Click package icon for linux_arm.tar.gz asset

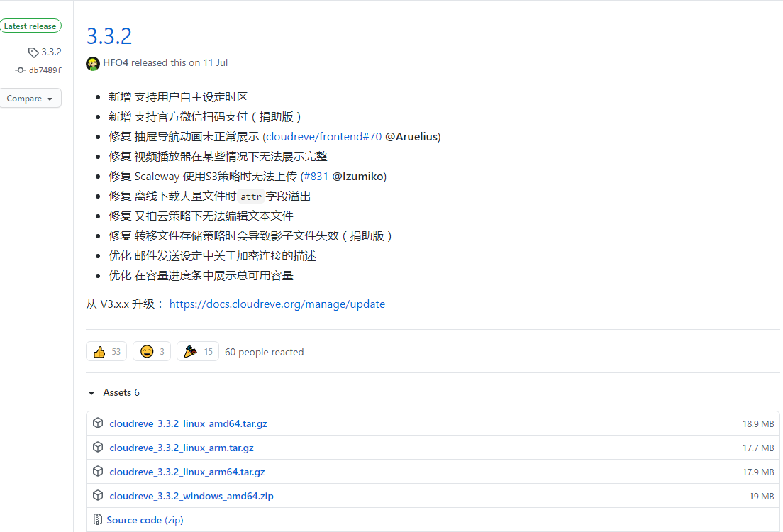coord(98,447)
